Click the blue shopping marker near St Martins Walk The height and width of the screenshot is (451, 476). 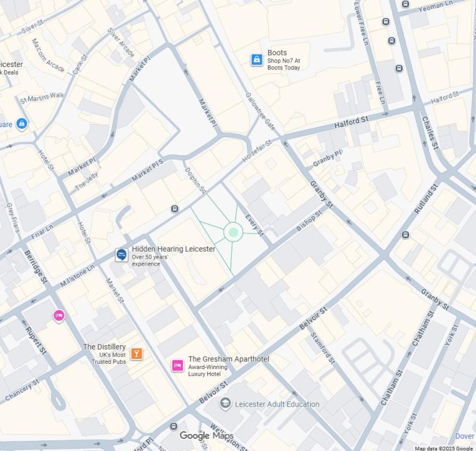point(22,124)
